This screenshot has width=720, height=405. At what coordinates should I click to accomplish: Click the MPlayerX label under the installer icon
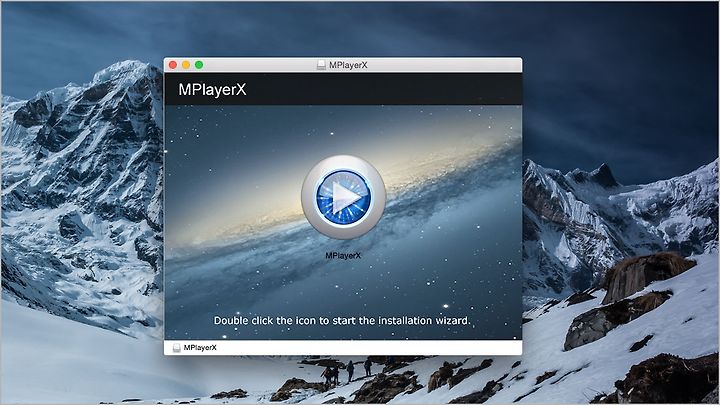[x=343, y=256]
